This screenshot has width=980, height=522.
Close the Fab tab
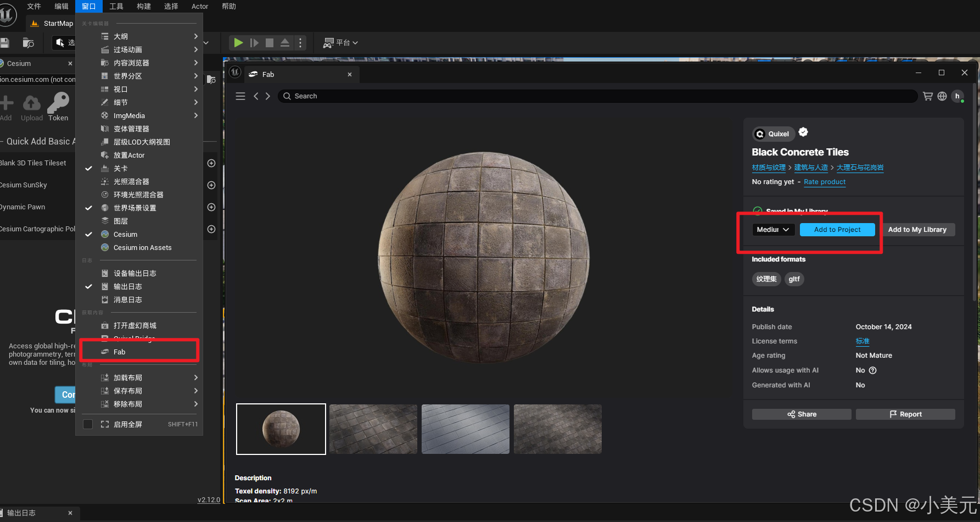click(350, 74)
